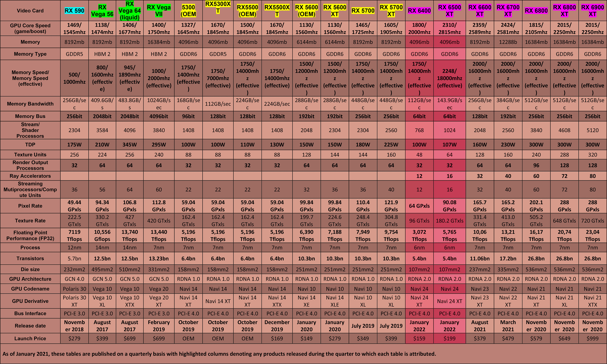Select the 5300 (OEM header cell
This screenshot has width=607, height=364.
188,11
